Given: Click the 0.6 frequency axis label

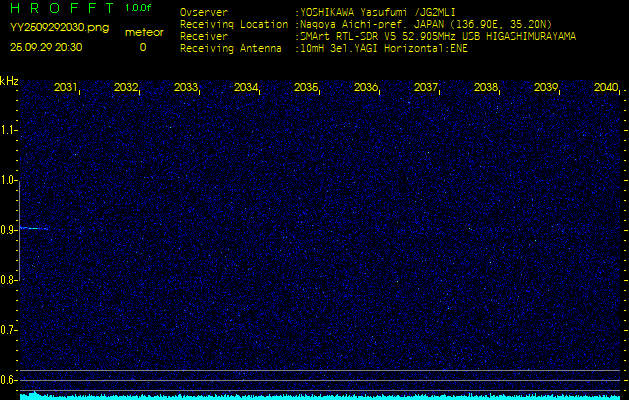Looking at the screenshot, I should (9, 379).
